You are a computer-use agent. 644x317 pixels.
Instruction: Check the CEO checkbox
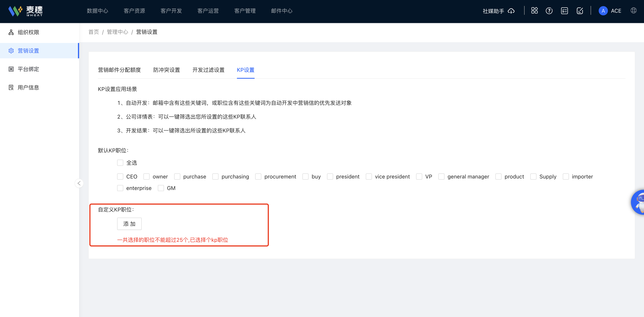[120, 177]
